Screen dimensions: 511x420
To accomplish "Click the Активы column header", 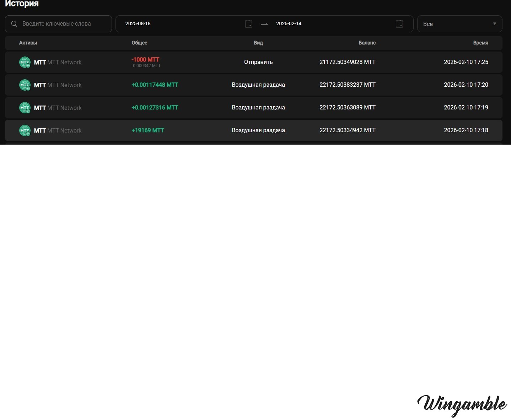I will 28,43.
